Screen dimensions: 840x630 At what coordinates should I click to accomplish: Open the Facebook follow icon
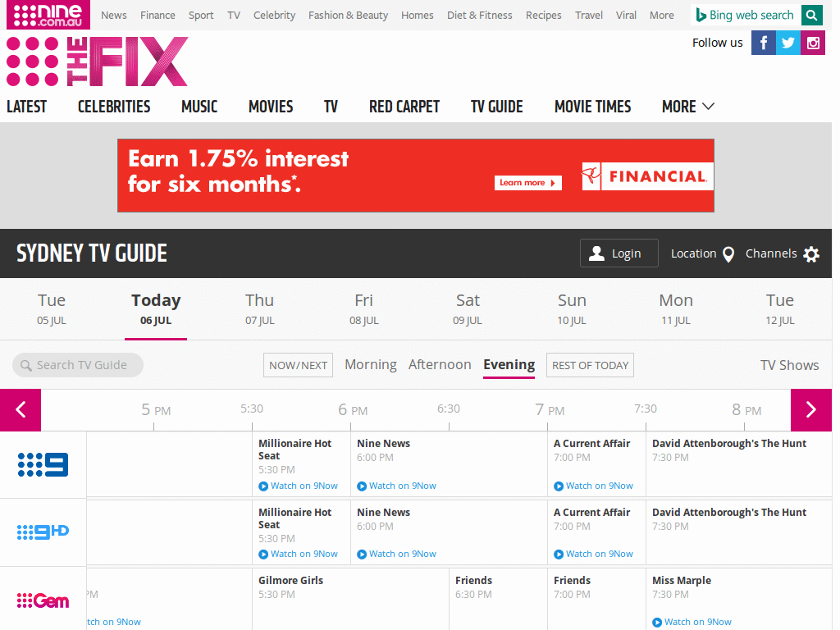tap(764, 43)
